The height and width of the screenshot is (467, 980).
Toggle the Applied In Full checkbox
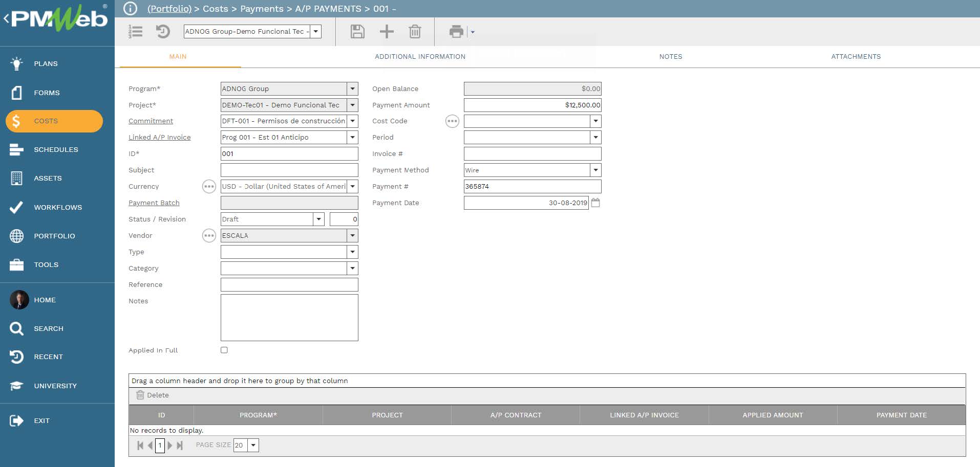point(224,350)
